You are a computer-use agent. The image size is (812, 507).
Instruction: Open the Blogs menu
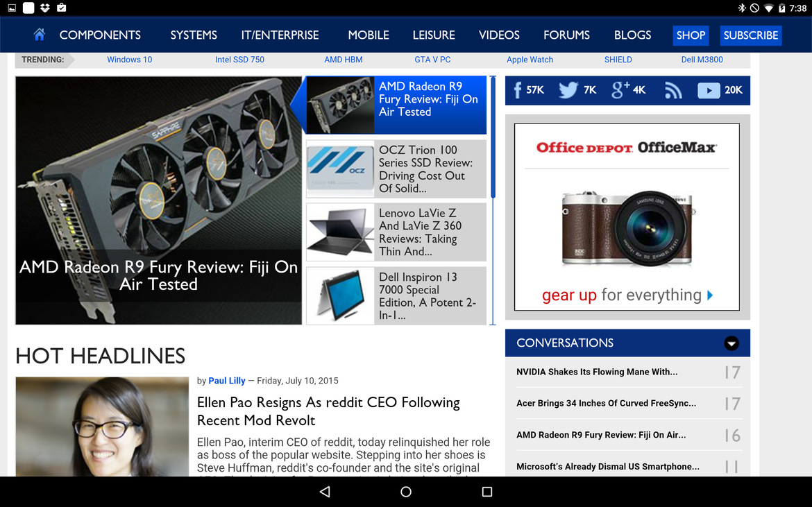(x=632, y=35)
